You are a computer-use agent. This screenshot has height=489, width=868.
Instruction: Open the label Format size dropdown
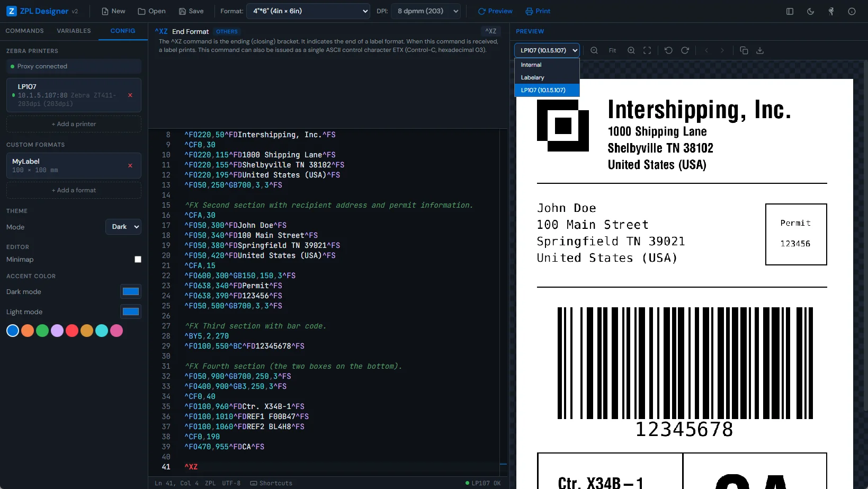309,11
